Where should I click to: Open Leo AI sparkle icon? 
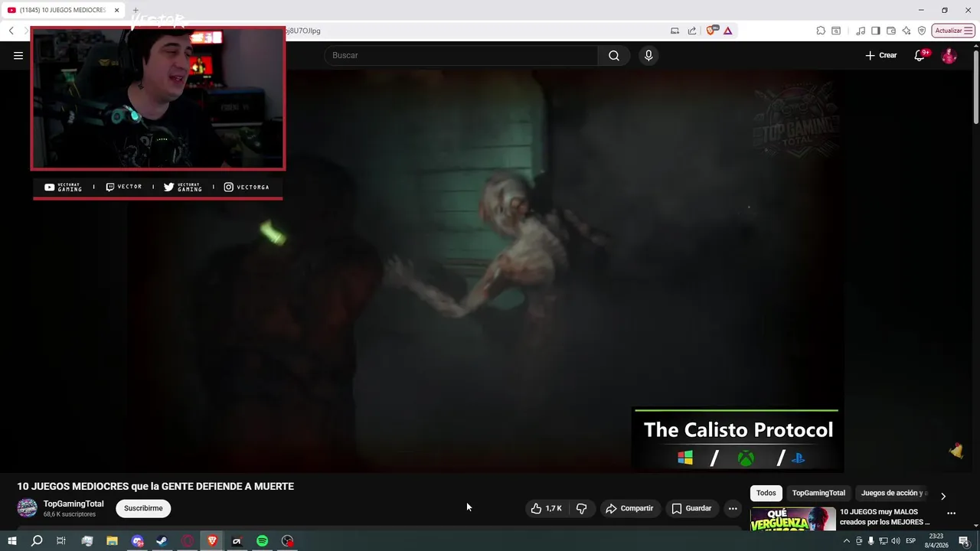[906, 31]
